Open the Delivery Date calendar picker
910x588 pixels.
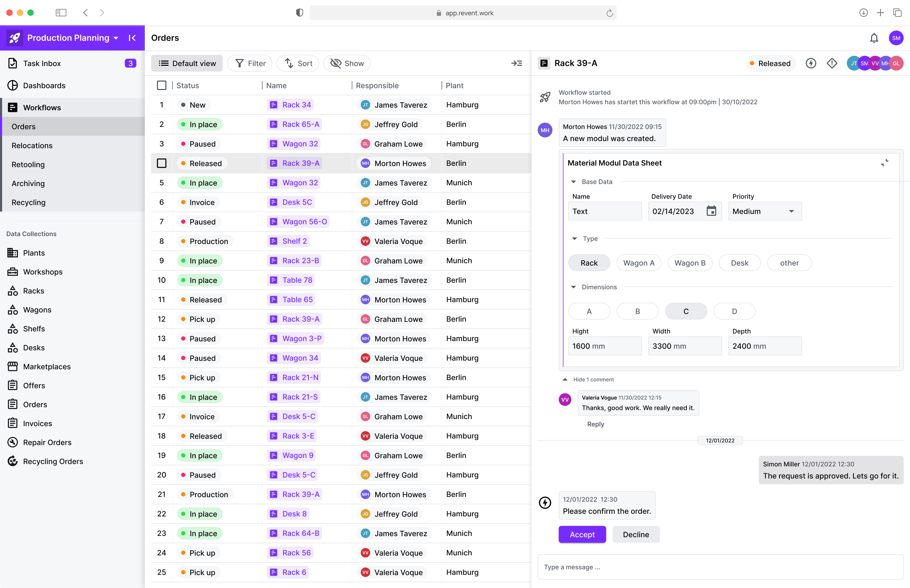(711, 211)
